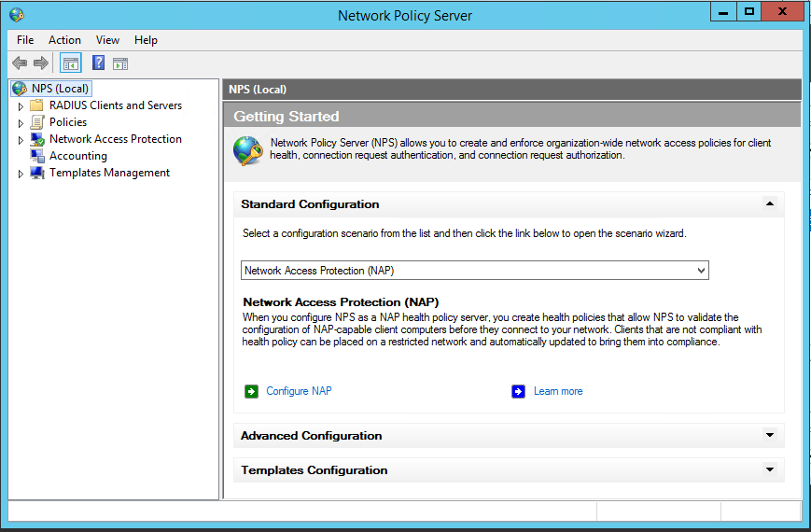This screenshot has height=532, width=811.
Task: Click the green Configure NAP arrow icon
Action: [251, 391]
